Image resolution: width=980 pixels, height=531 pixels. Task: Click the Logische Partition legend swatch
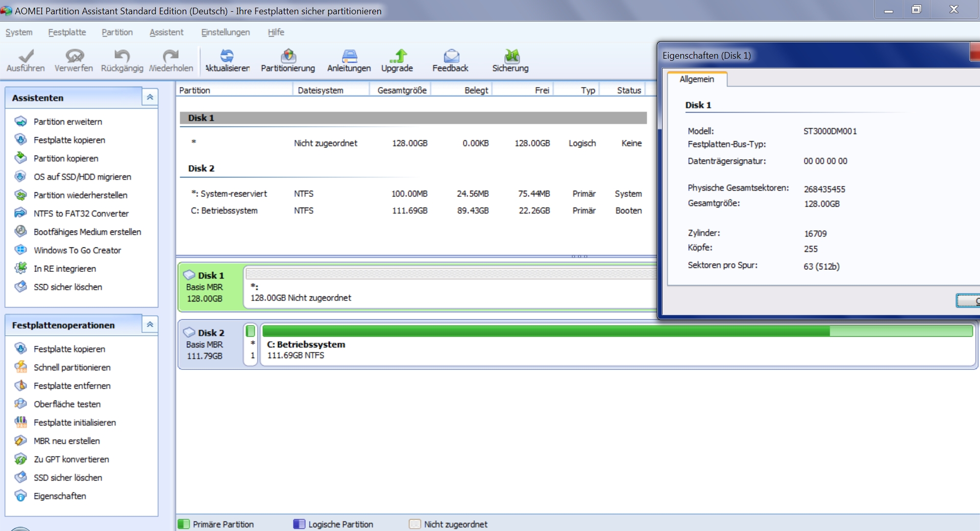(x=300, y=524)
